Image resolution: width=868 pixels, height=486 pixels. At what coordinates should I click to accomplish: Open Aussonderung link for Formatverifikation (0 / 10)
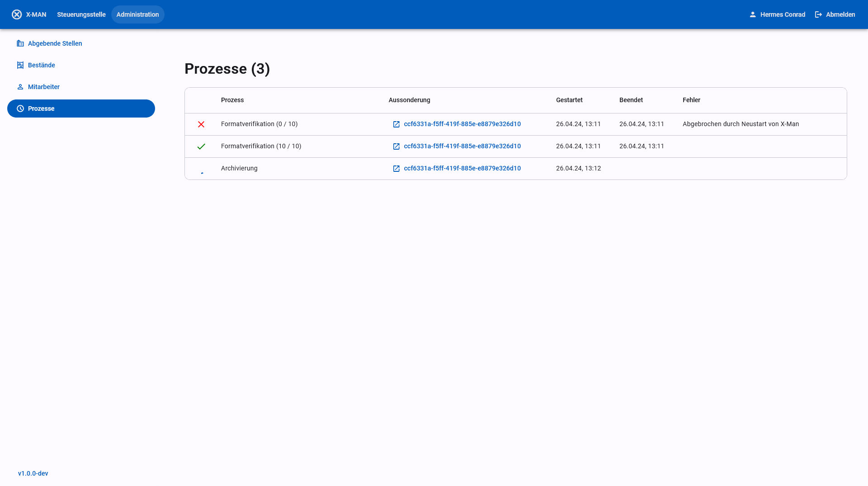click(x=462, y=124)
